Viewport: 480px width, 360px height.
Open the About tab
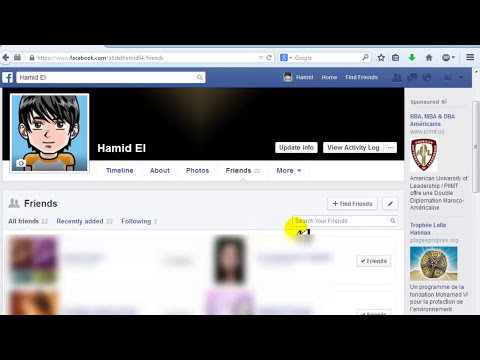[x=160, y=170]
